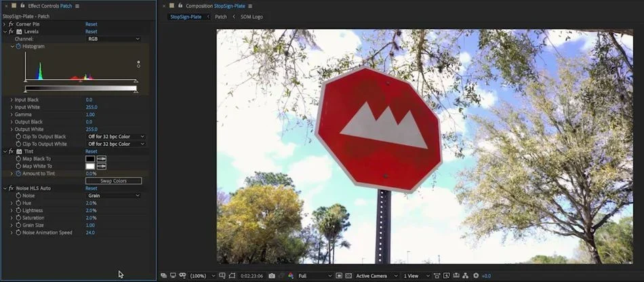Open grid and guide options icon
The image size is (644, 282).
(x=222, y=275)
